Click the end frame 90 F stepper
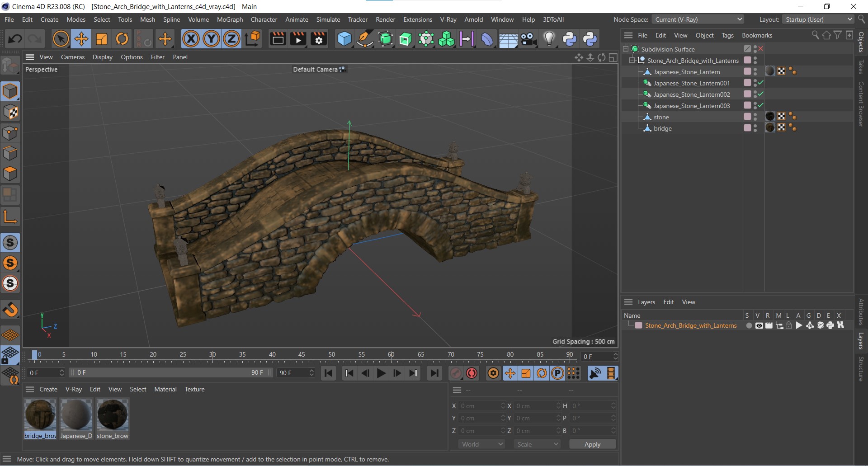 311,373
